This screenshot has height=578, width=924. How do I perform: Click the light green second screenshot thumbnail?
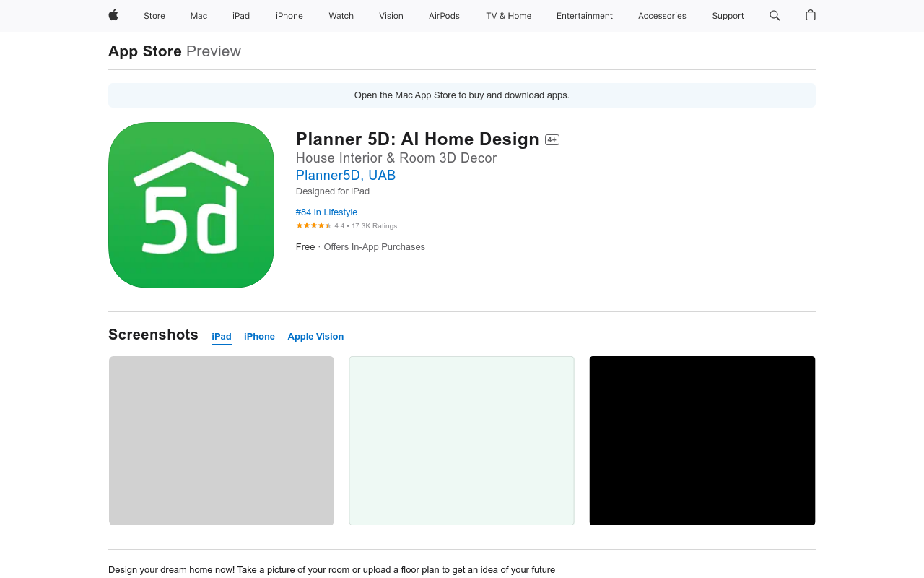tap(462, 441)
